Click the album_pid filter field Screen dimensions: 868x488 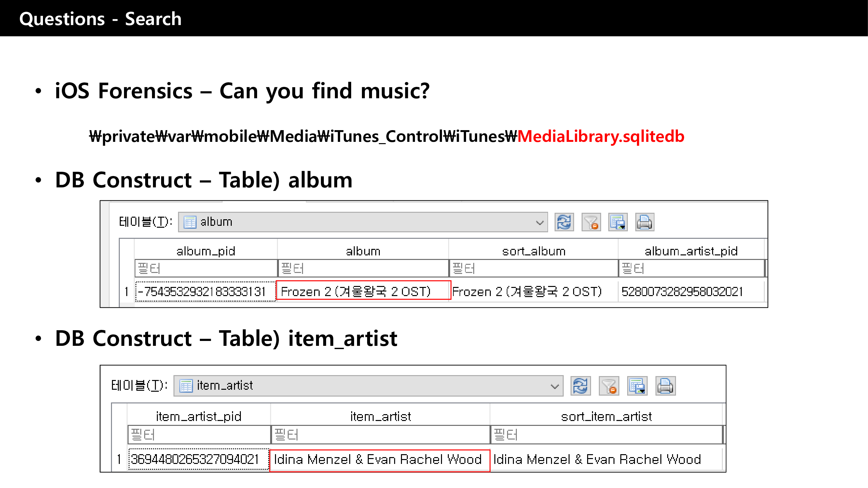click(206, 268)
